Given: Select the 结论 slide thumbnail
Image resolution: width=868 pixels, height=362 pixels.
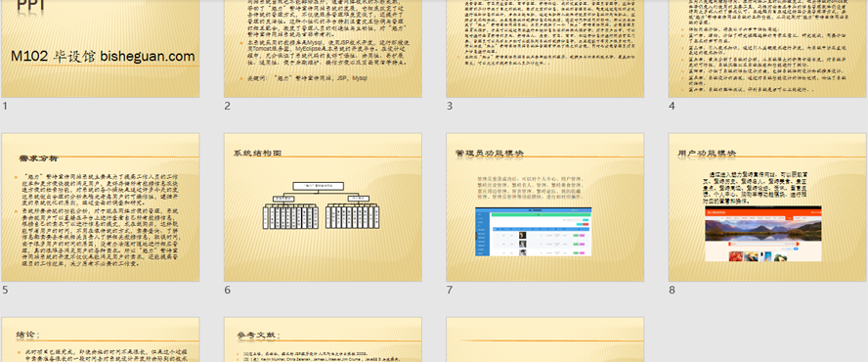Looking at the screenshot, I should 101,339.
